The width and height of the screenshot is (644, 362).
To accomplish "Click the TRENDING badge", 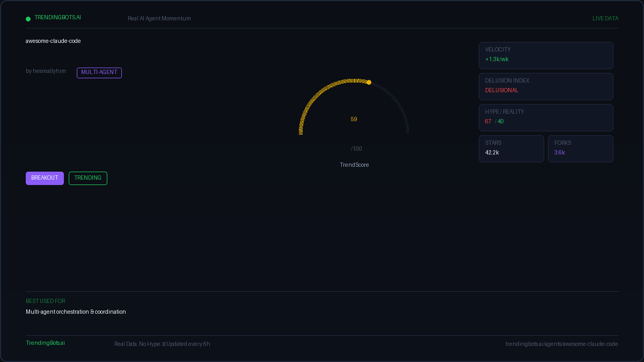I will (88, 178).
